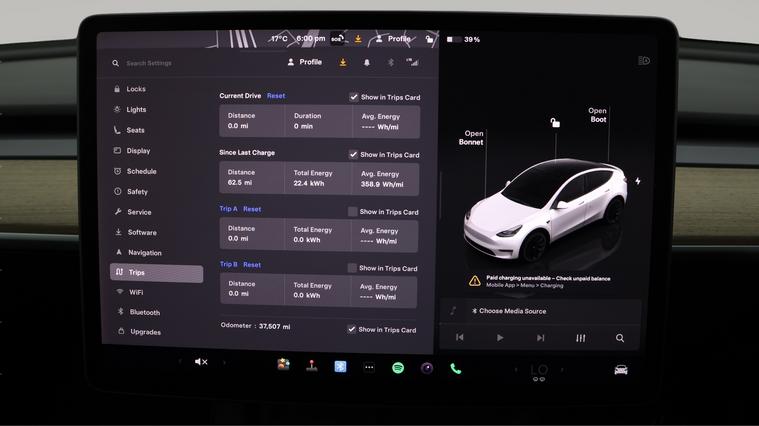The height and width of the screenshot is (426, 759).
Task: Uncheck Odometer Show in Trips Card
Action: point(351,330)
